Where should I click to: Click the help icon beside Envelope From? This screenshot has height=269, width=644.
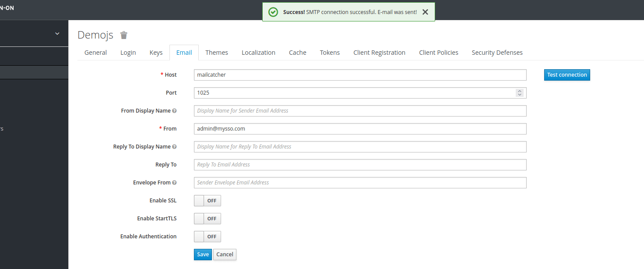point(175,182)
